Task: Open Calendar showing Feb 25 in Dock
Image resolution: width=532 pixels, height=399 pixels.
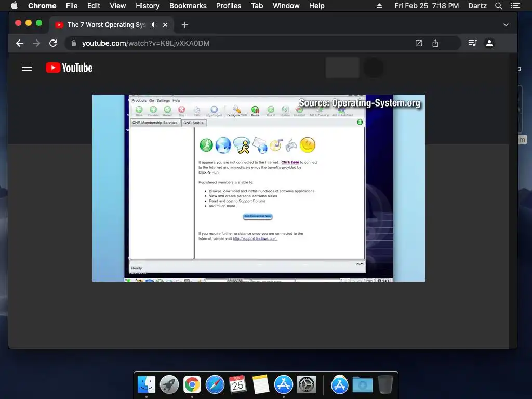Action: (237, 384)
